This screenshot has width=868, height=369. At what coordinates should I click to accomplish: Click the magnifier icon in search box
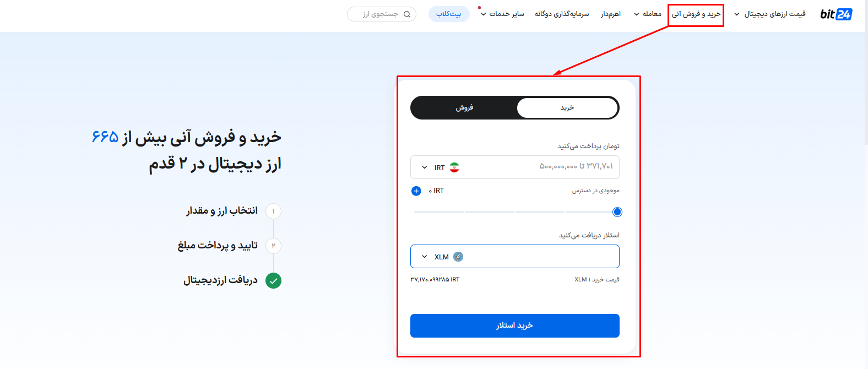pos(407,14)
